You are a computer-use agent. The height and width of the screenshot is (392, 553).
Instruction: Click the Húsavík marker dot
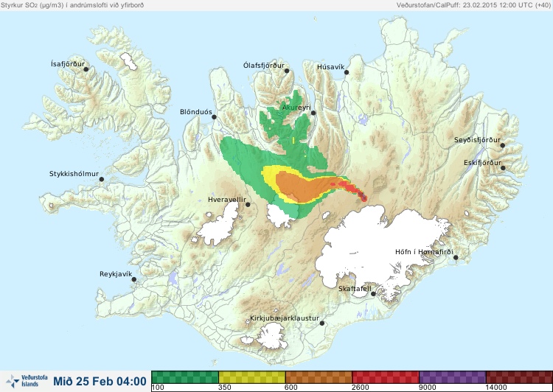tap(347, 72)
